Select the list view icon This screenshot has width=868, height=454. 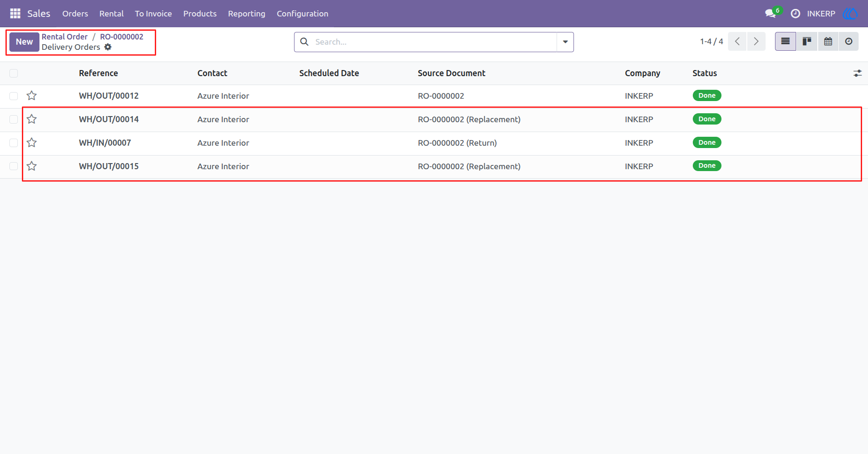[785, 41]
